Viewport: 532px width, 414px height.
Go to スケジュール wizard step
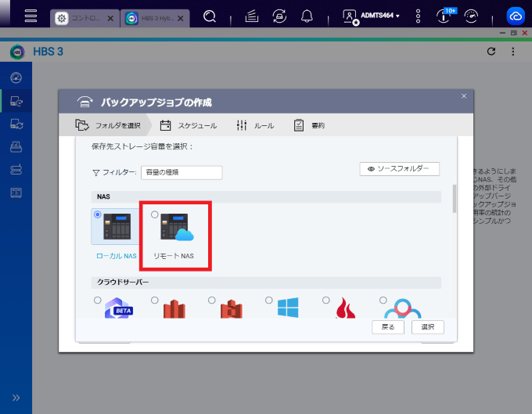click(x=189, y=125)
